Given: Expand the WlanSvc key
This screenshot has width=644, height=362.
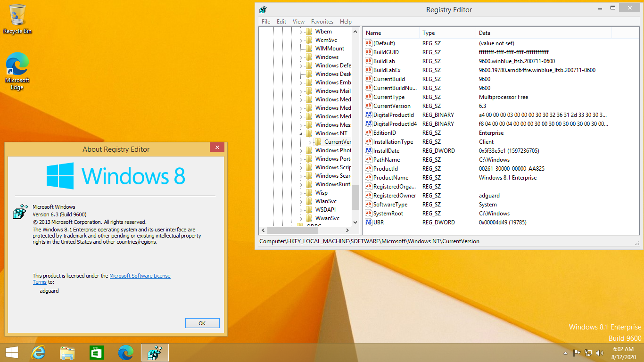Looking at the screenshot, I should 301,201.
